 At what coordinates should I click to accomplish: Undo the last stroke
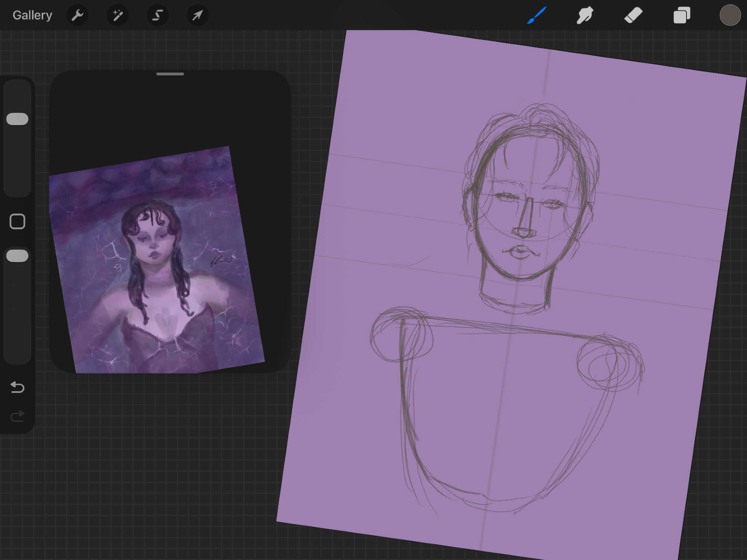click(17, 387)
